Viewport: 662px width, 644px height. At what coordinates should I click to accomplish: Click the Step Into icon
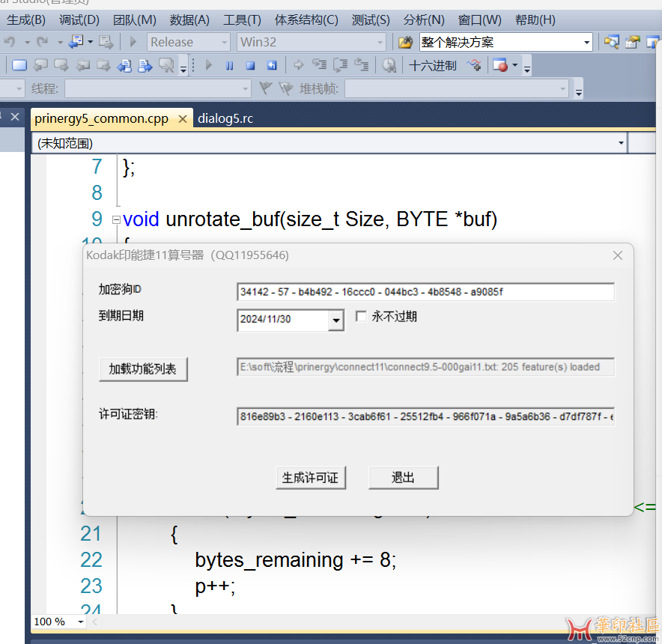pos(319,64)
